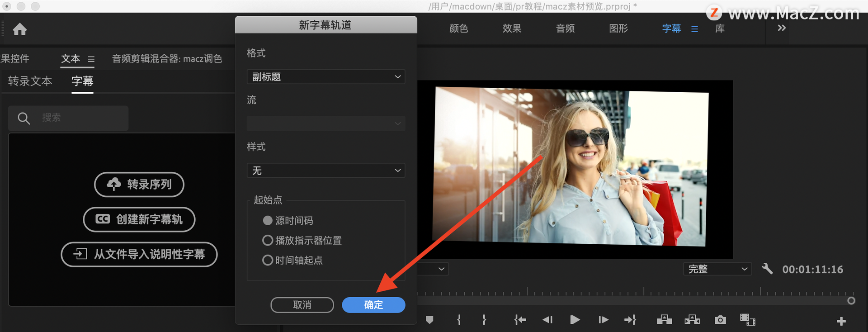Open the wrench settings icon

pyautogui.click(x=767, y=269)
